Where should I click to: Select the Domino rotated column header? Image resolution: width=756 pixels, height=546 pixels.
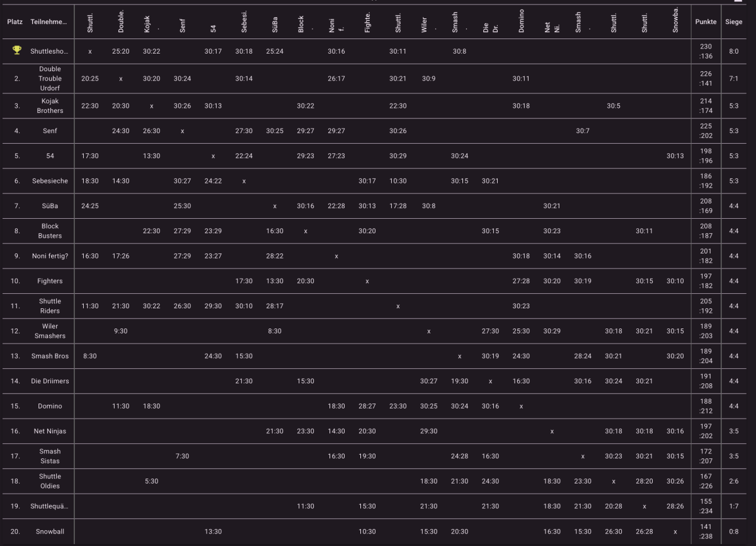click(522, 21)
